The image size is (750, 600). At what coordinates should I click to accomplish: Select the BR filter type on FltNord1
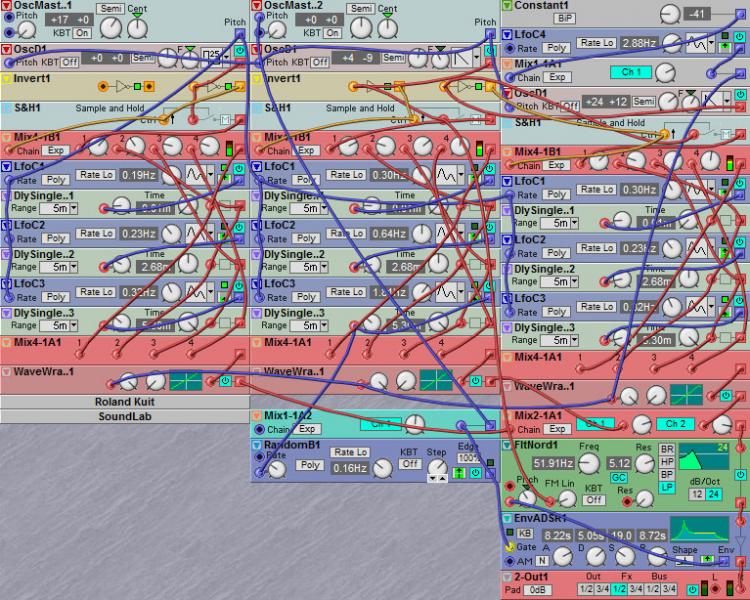tap(667, 449)
